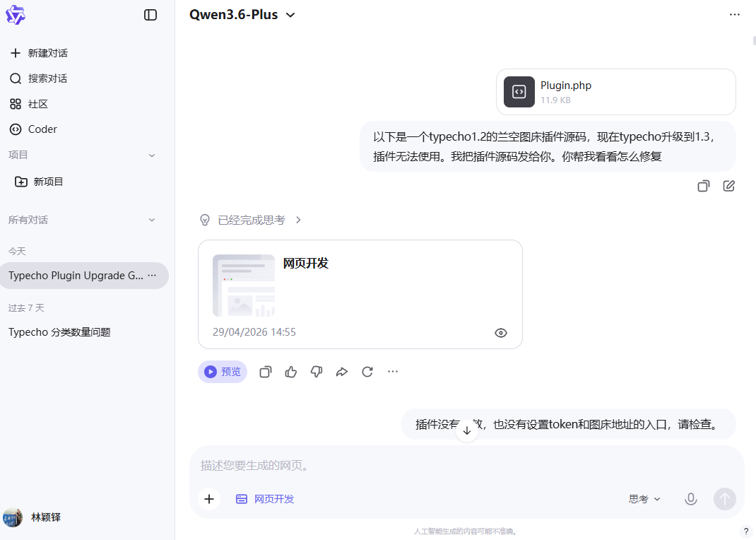Collapse the 所有对话 section
The height and width of the screenshot is (540, 756).
coord(152,220)
